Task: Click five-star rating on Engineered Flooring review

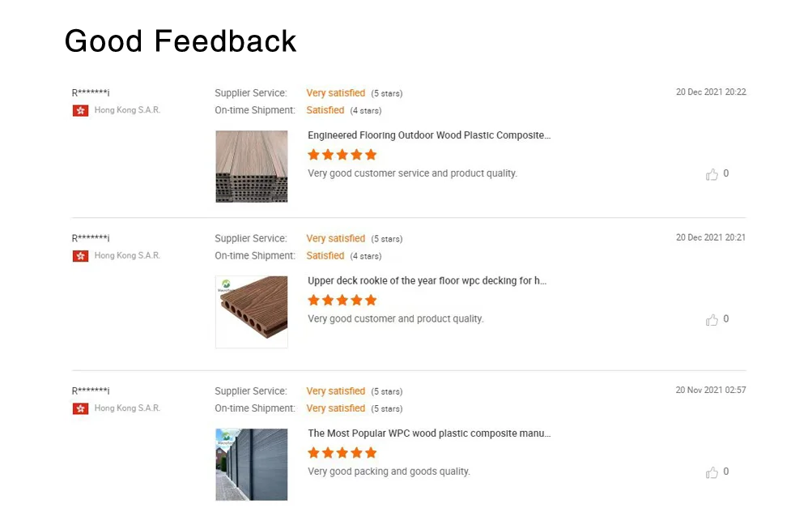Action: point(342,155)
